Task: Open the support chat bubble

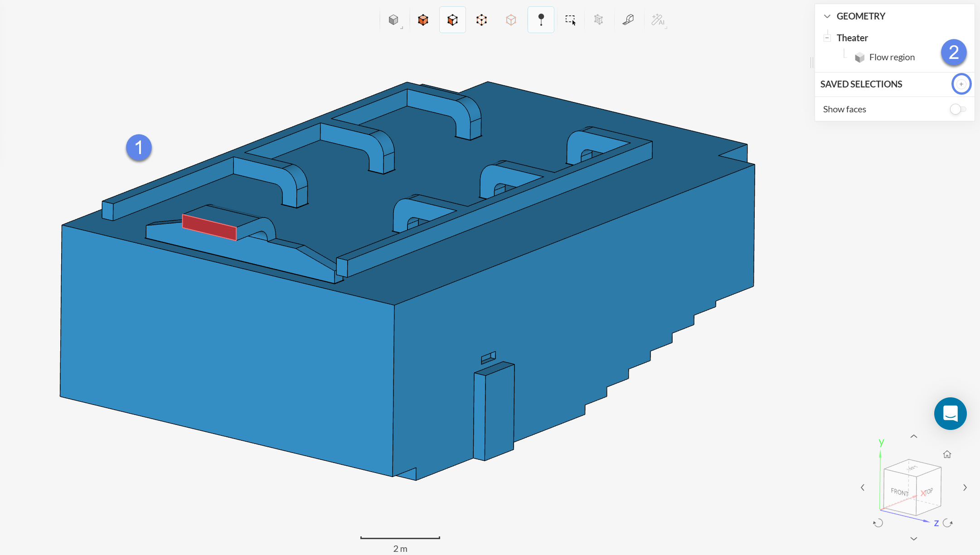Action: click(950, 414)
